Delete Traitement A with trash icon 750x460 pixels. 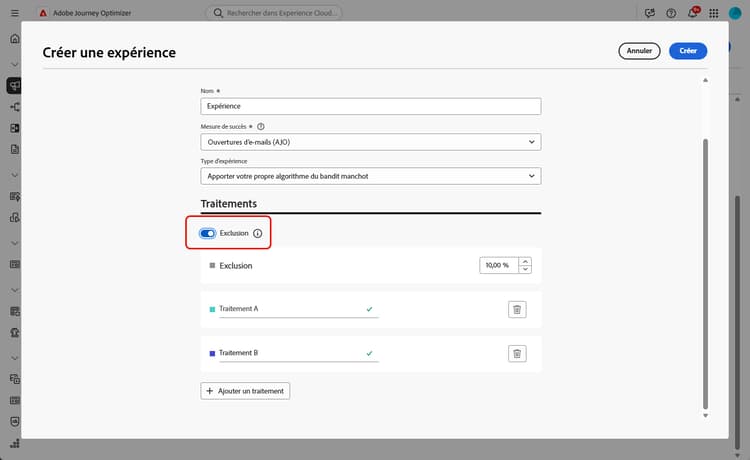[x=517, y=309]
